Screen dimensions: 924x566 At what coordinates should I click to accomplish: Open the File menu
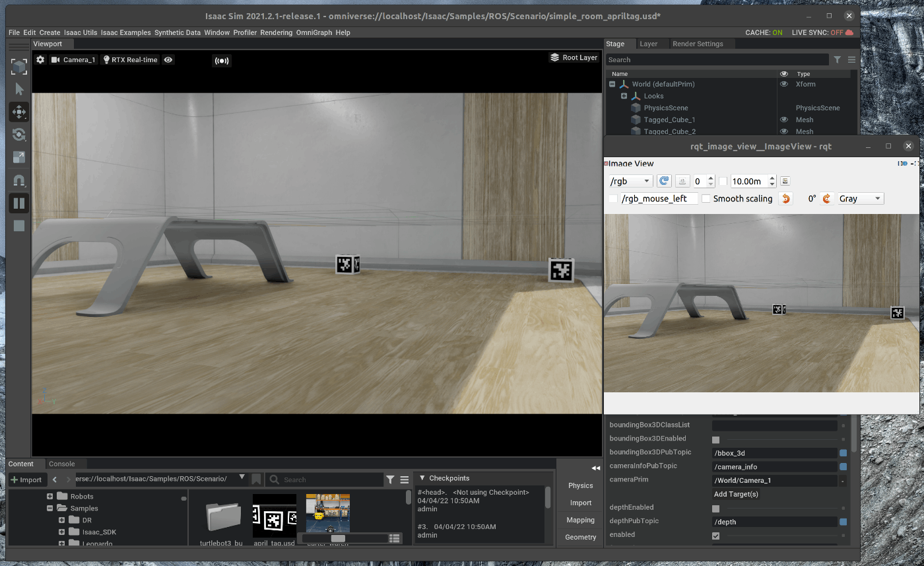pos(14,32)
